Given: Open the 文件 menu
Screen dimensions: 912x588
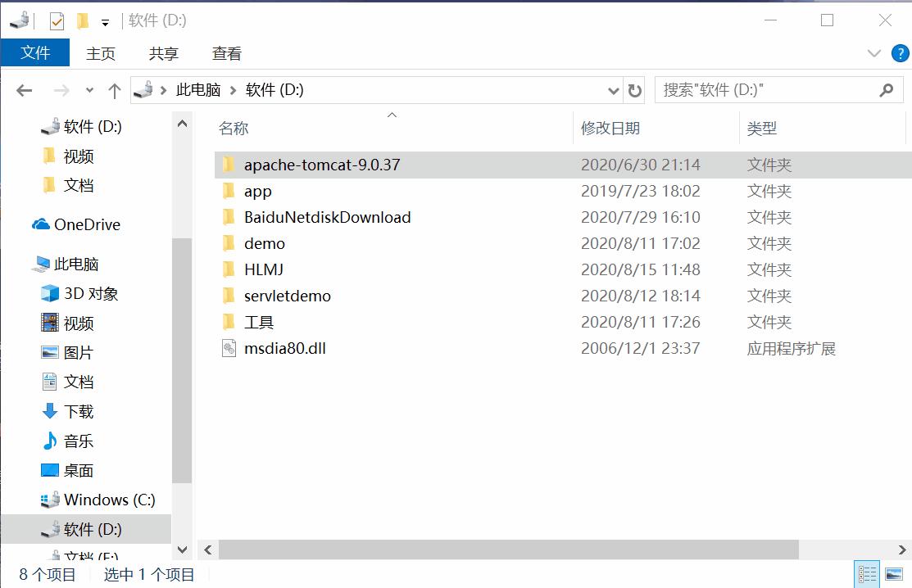Looking at the screenshot, I should [x=35, y=53].
